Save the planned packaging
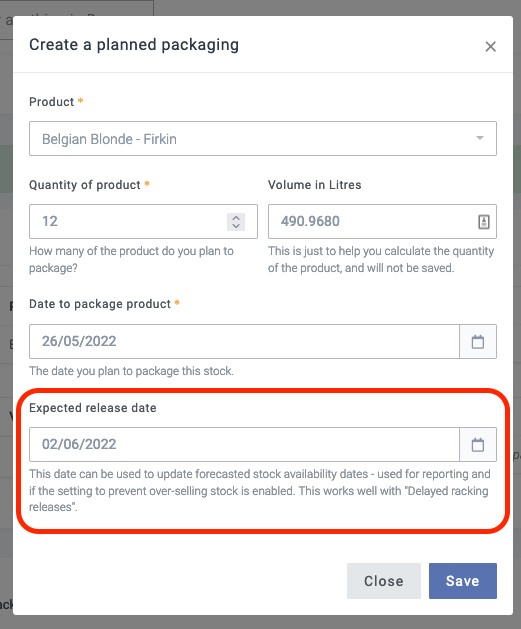 [x=462, y=581]
